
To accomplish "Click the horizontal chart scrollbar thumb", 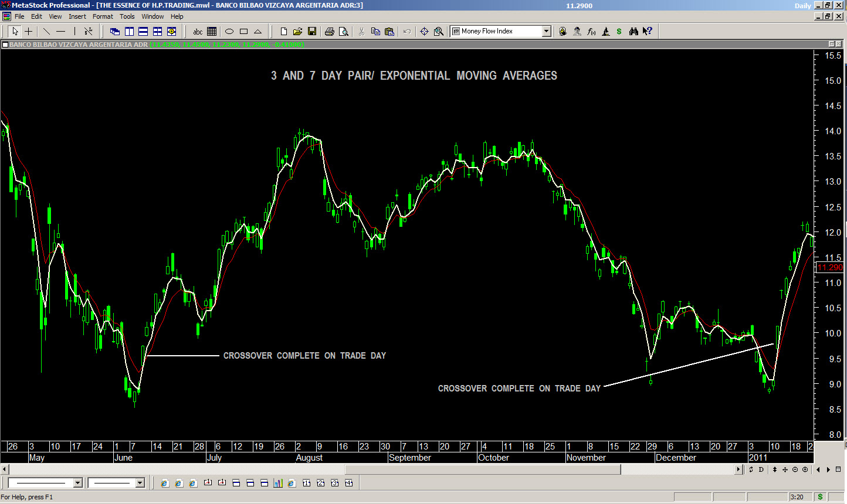I will pos(482,469).
